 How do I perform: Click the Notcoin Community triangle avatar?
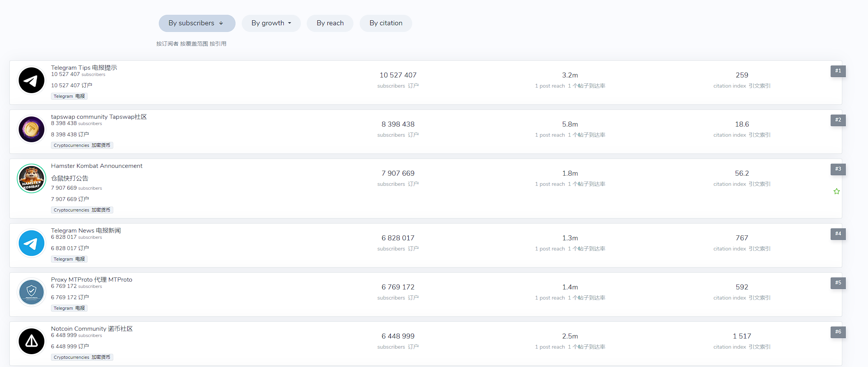click(x=32, y=341)
